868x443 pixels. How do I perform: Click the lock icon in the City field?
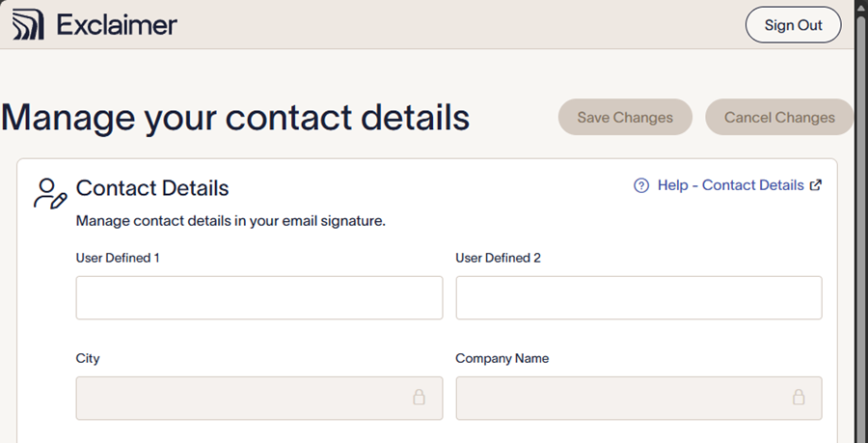420,397
